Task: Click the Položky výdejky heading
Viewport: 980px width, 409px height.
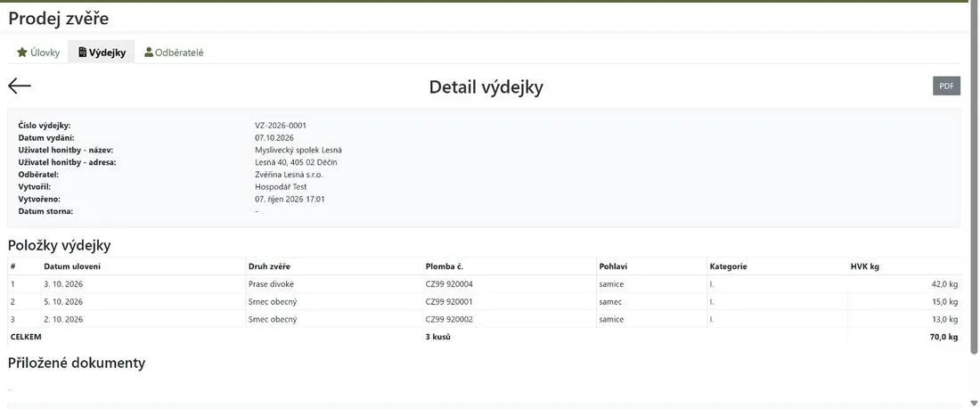Action: 60,246
